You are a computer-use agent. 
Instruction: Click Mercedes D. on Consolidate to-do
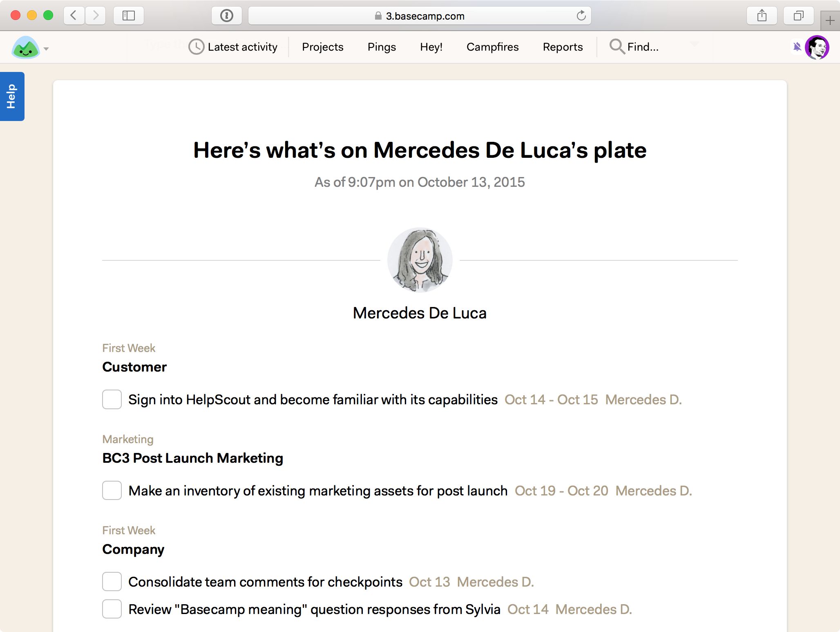pyautogui.click(x=495, y=582)
